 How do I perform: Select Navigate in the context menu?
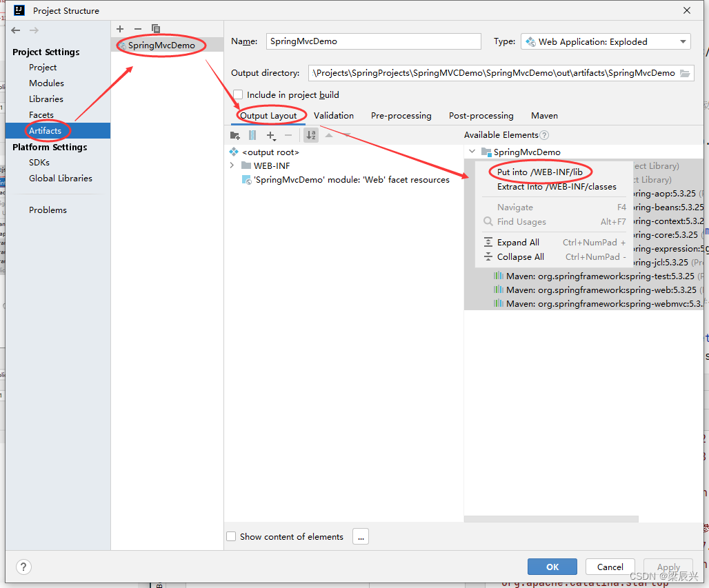pos(555,207)
